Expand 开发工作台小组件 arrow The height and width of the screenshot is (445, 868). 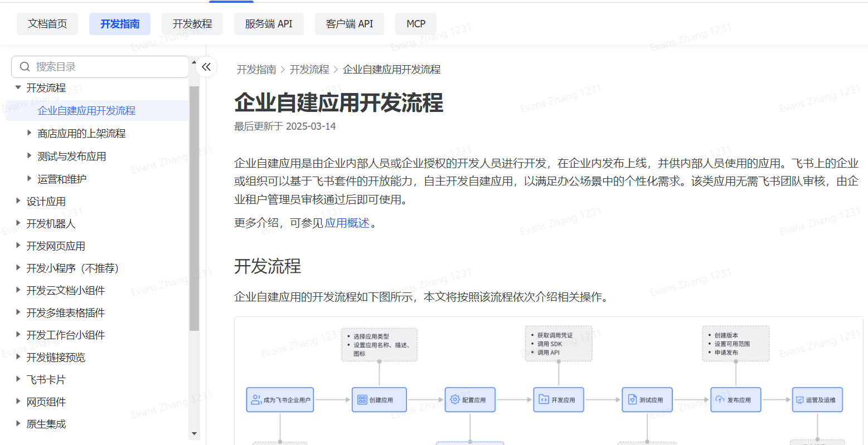tap(18, 335)
